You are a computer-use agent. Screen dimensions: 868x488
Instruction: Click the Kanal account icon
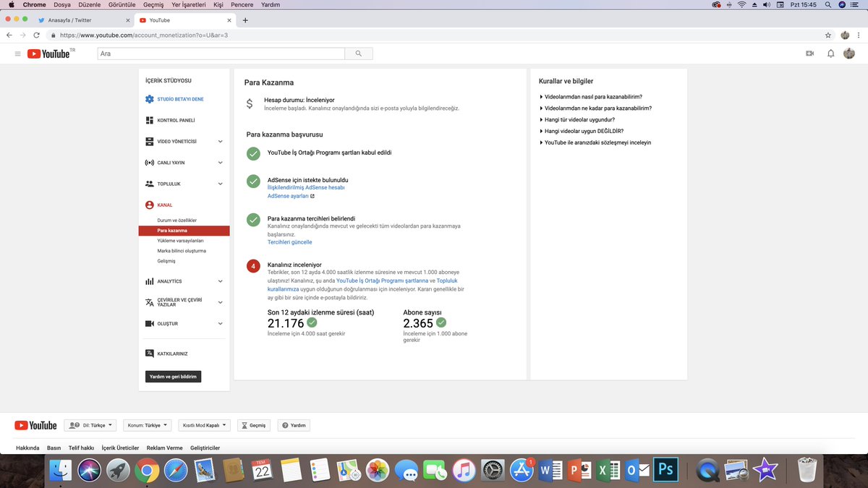click(x=150, y=205)
